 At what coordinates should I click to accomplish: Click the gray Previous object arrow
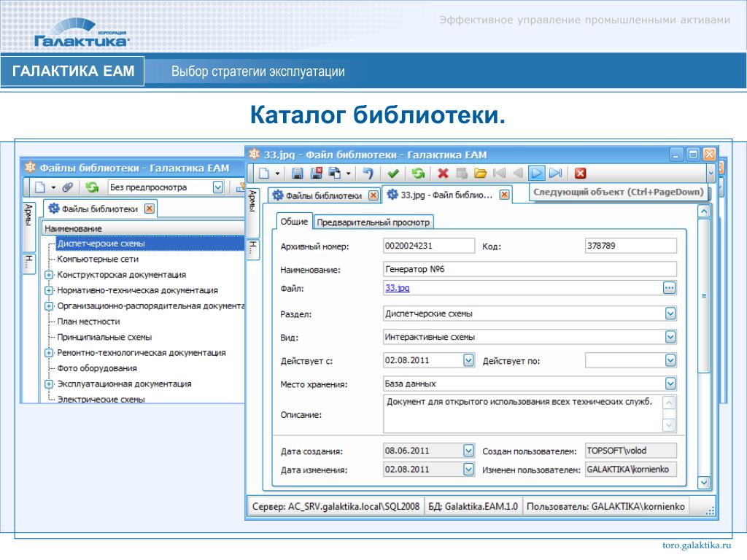click(x=518, y=174)
